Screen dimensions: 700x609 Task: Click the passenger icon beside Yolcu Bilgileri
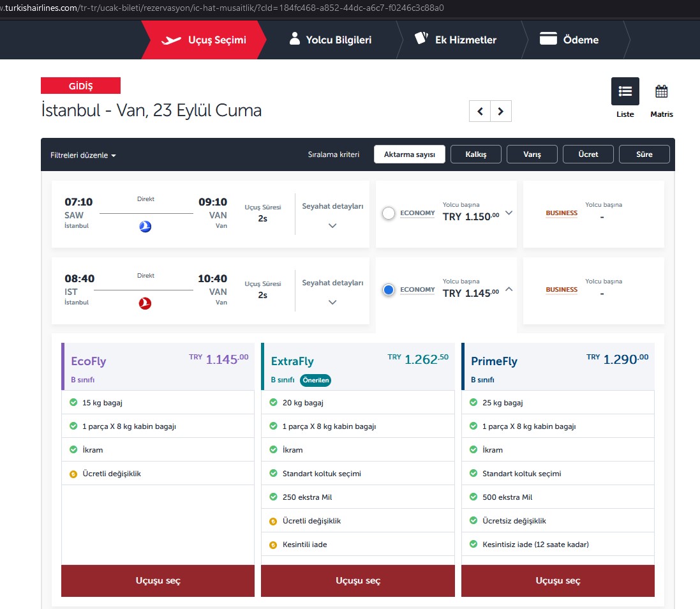point(295,39)
